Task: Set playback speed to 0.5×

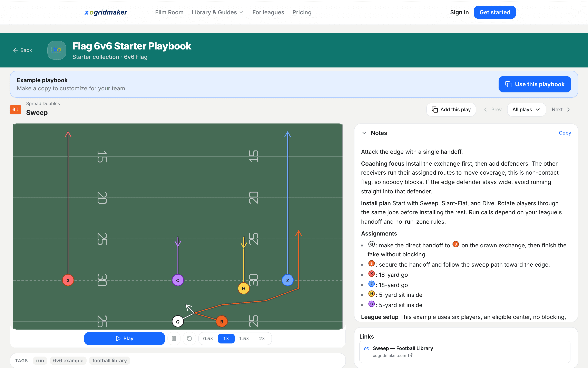Action: 208,339
